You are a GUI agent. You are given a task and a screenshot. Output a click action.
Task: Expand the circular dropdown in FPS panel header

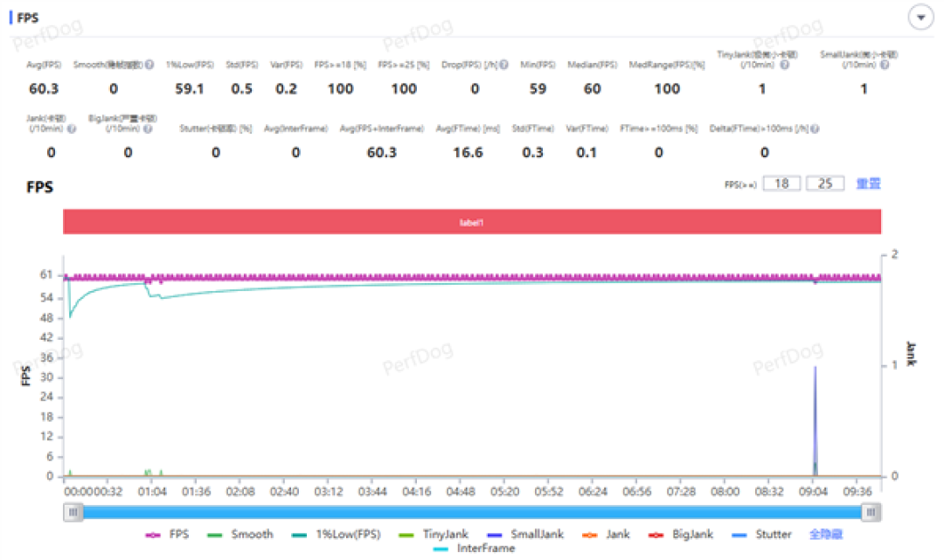(920, 17)
